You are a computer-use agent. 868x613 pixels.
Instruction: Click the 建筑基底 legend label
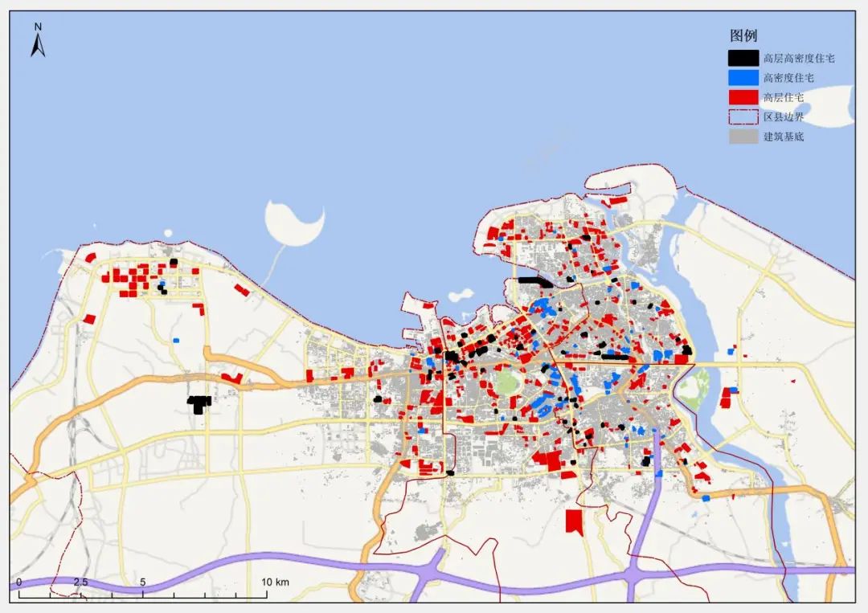click(x=784, y=137)
